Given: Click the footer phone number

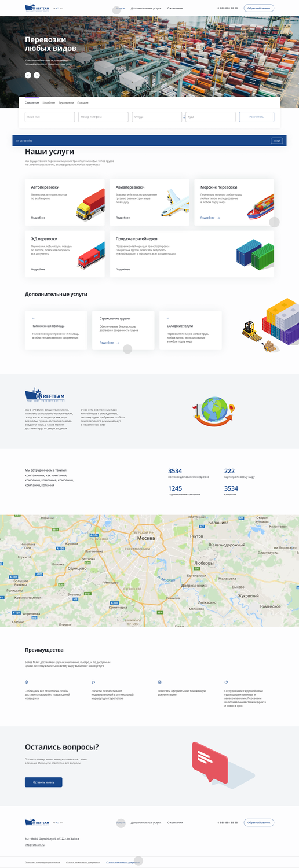Looking at the screenshot, I should pyautogui.click(x=228, y=822).
